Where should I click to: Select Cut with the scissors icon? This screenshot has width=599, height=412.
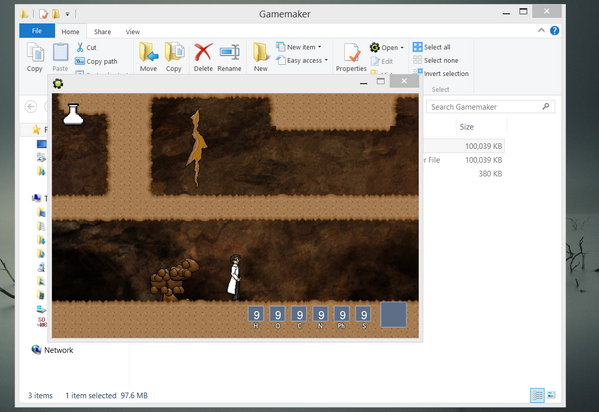(86, 47)
